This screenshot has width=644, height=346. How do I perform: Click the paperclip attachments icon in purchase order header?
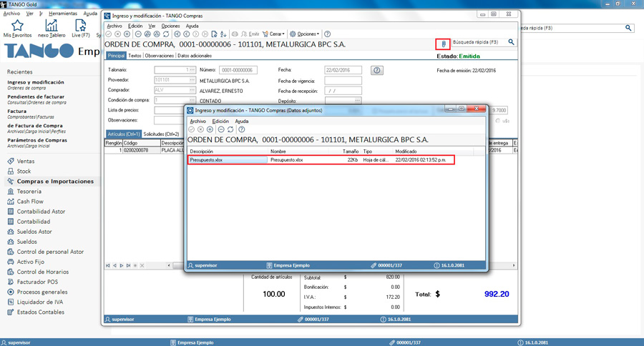[443, 44]
